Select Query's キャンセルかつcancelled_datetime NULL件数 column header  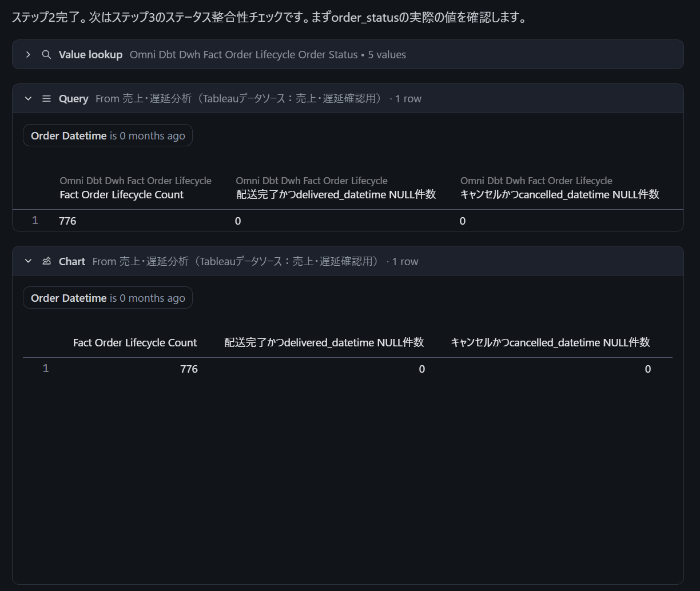point(559,195)
